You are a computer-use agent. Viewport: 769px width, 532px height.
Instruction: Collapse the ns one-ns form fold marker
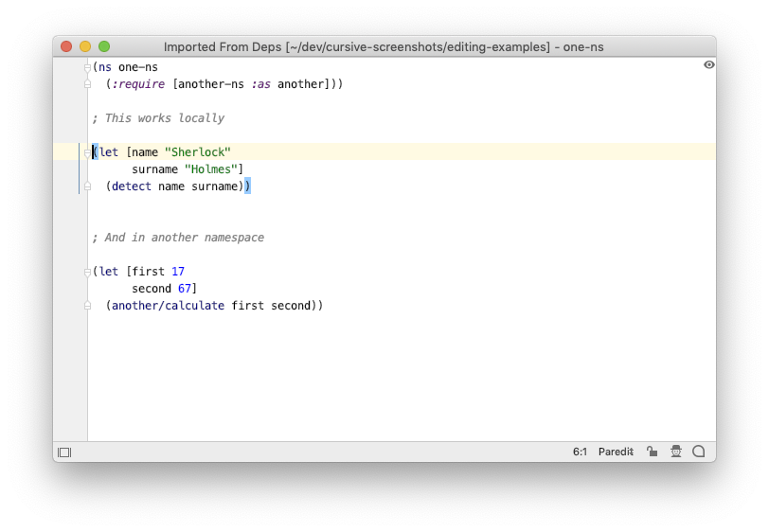pyautogui.click(x=87, y=67)
